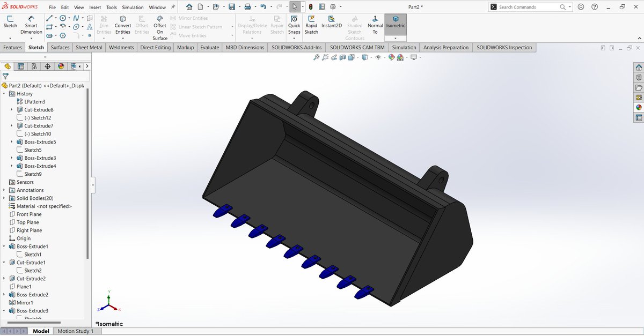Click the Undo icon

263,7
